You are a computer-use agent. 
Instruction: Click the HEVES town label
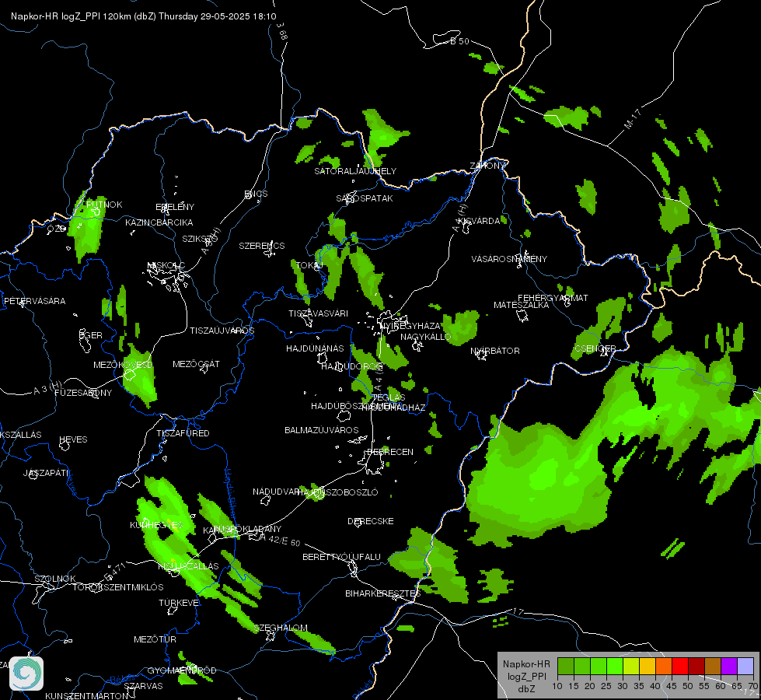click(73, 439)
